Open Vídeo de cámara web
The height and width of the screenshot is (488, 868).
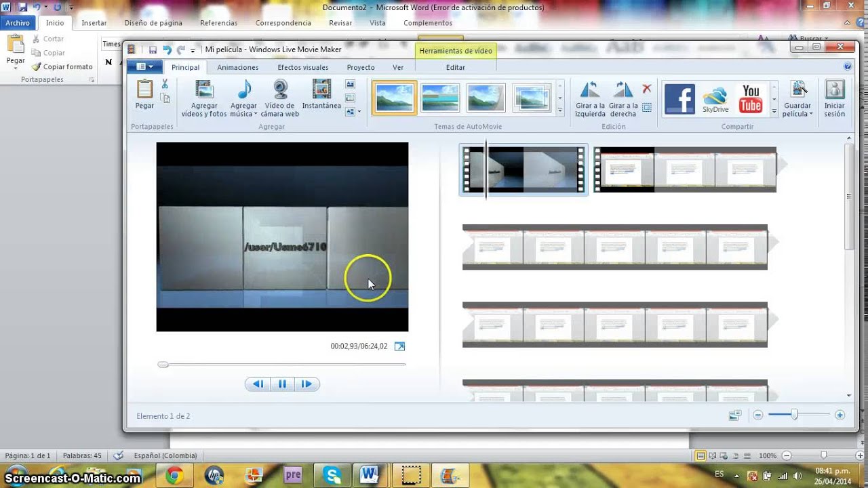[x=280, y=99]
